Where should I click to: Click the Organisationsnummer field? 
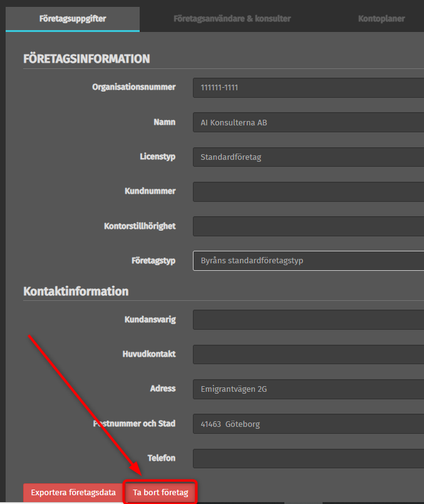(x=308, y=87)
